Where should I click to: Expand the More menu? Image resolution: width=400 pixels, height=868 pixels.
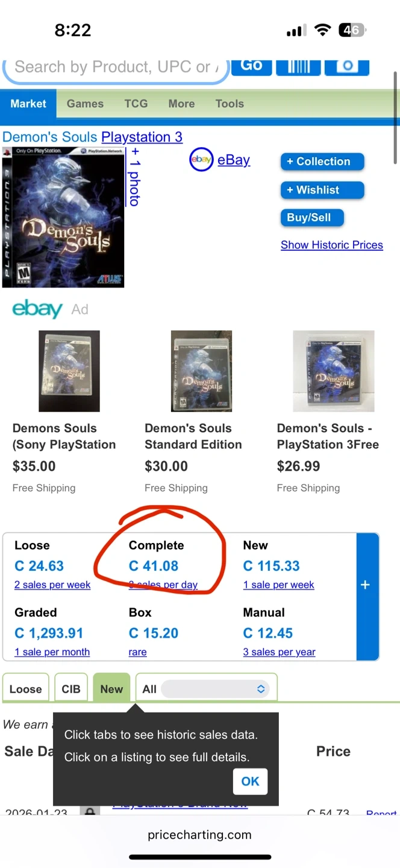(x=181, y=104)
